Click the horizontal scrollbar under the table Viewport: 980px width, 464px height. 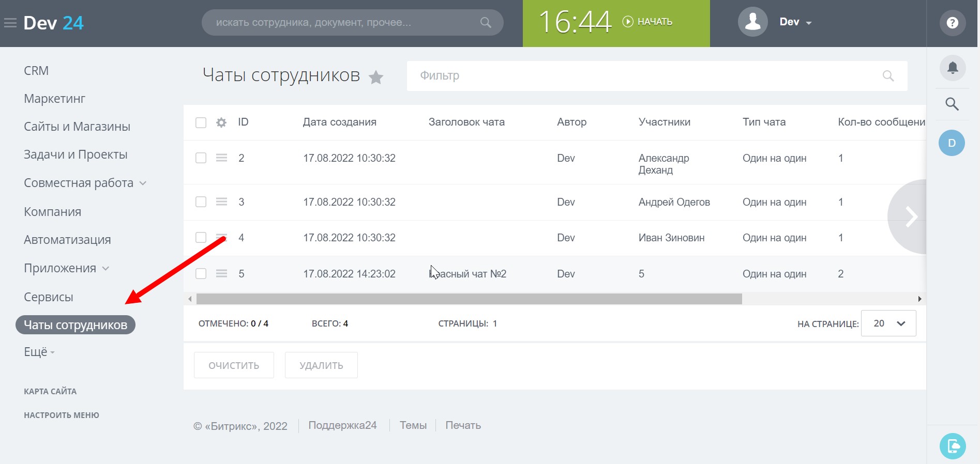[469, 299]
